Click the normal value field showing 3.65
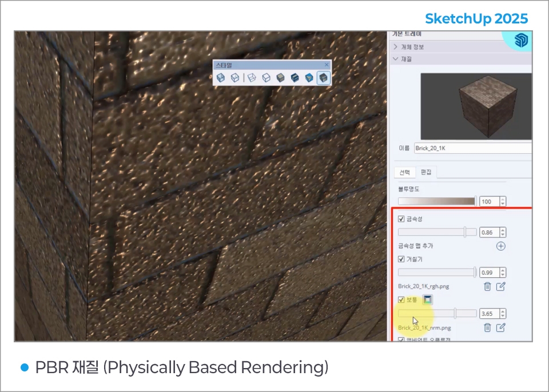Image resolution: width=549 pixels, height=392 pixels. (x=490, y=314)
